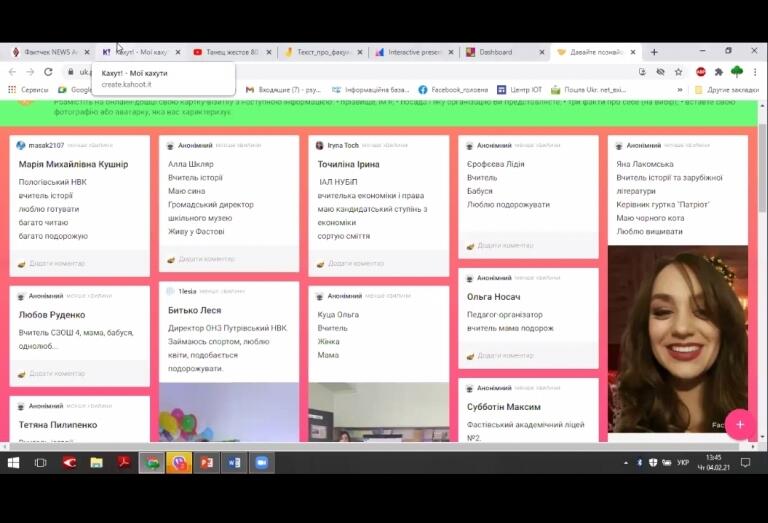
Task: Open the balloons photo in Битько Леся card
Action: 229,412
